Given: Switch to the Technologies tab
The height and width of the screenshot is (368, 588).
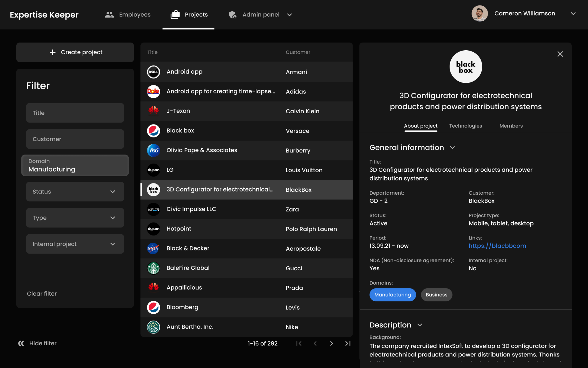Looking at the screenshot, I should pyautogui.click(x=465, y=126).
